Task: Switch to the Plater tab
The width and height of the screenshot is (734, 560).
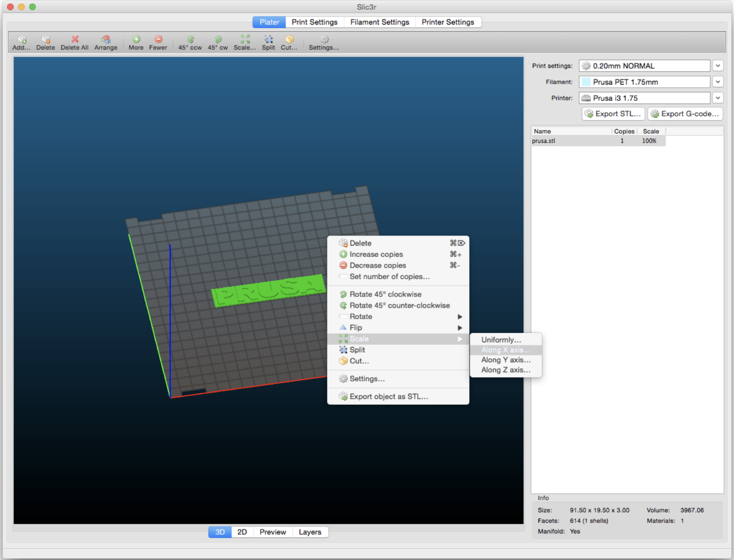Action: [269, 22]
